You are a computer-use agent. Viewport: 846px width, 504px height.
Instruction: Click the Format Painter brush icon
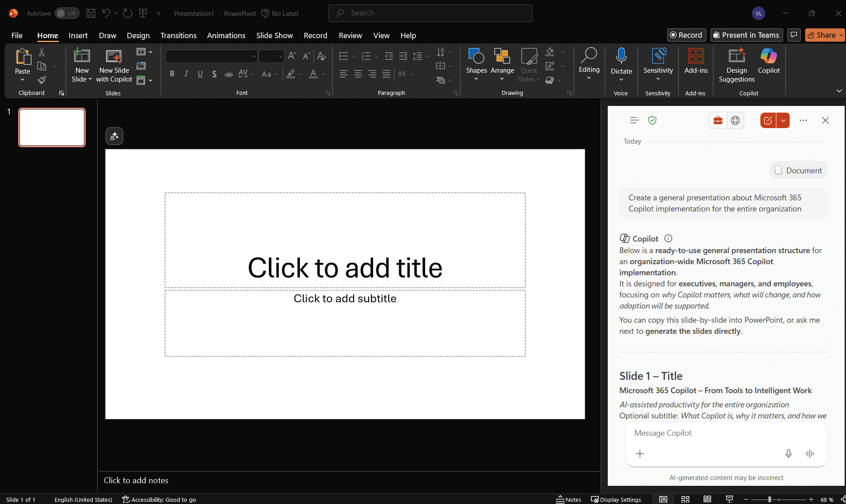click(42, 80)
